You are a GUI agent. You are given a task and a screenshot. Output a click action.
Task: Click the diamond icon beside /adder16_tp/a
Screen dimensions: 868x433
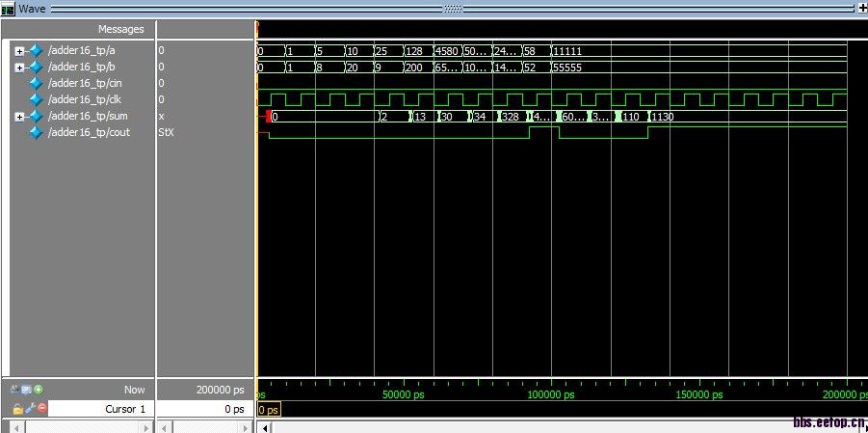point(36,50)
